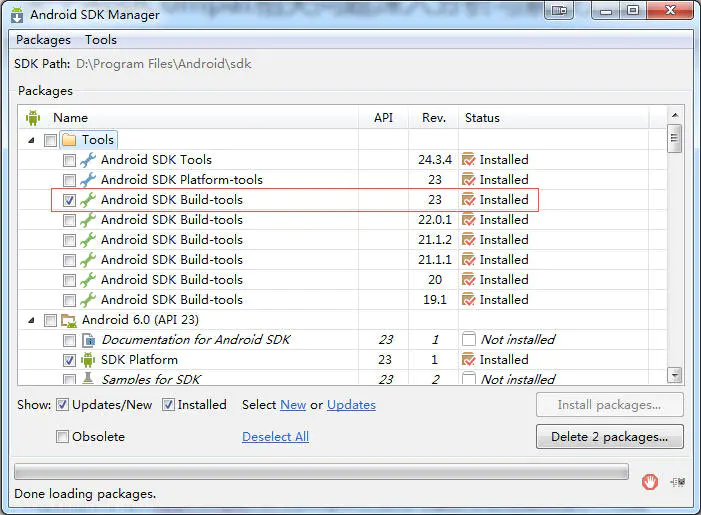Click the Android robot icon in the Name header

(33, 118)
